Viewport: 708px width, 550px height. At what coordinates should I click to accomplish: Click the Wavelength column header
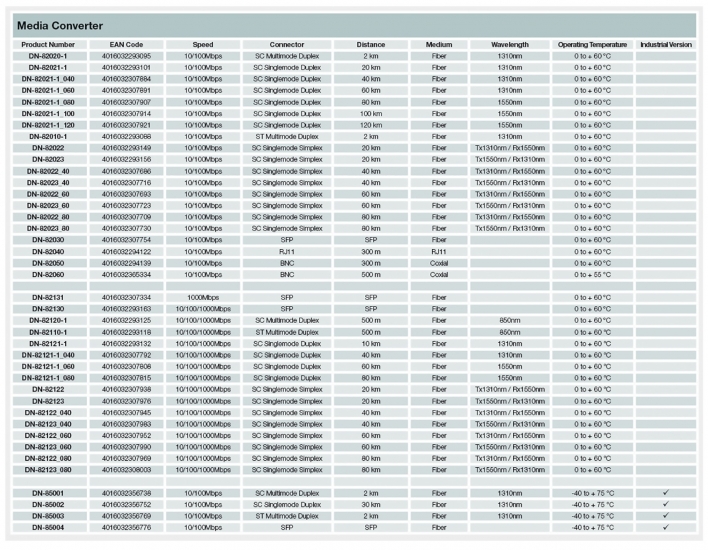coord(510,45)
